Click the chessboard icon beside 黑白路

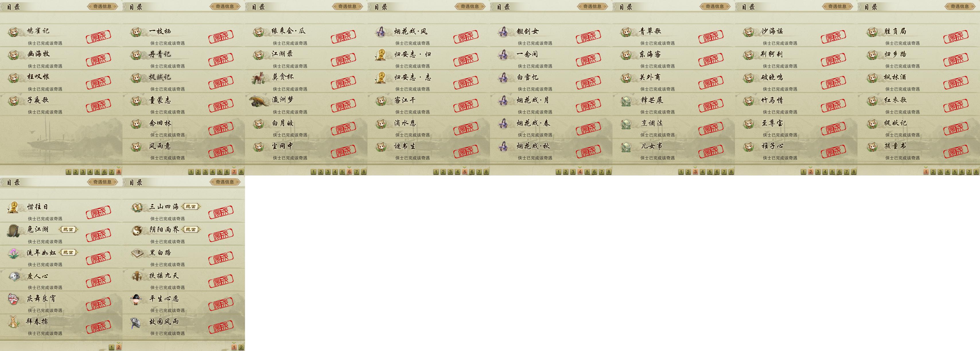pyautogui.click(x=136, y=253)
